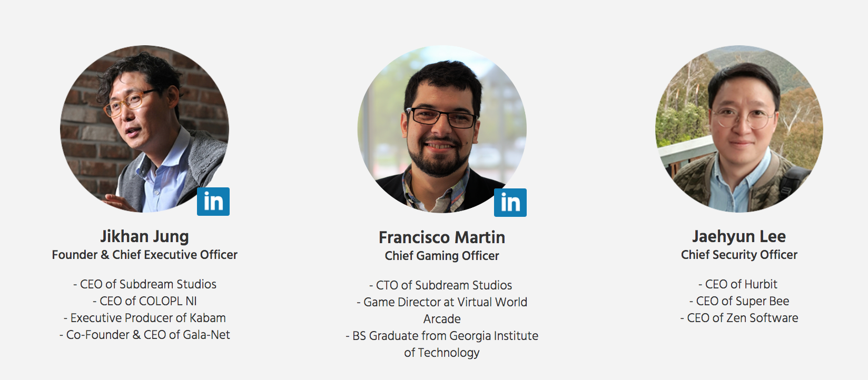Click the Executive Producer of Kabam line

pyautogui.click(x=145, y=318)
